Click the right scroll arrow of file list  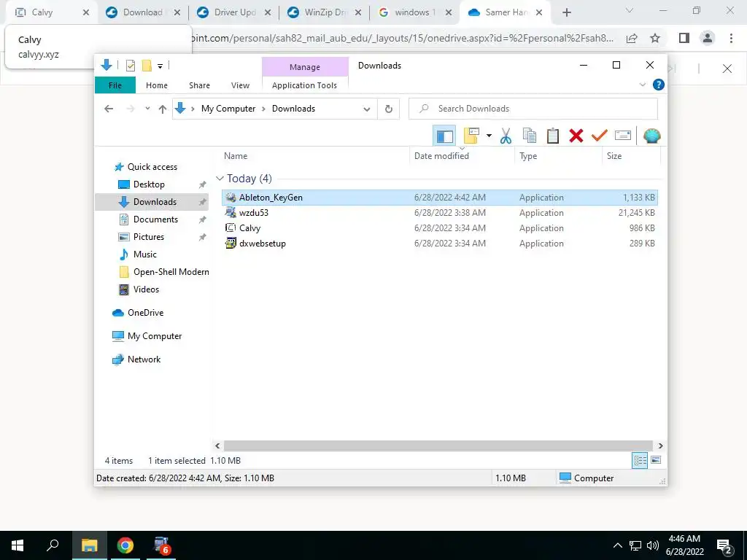pos(660,446)
